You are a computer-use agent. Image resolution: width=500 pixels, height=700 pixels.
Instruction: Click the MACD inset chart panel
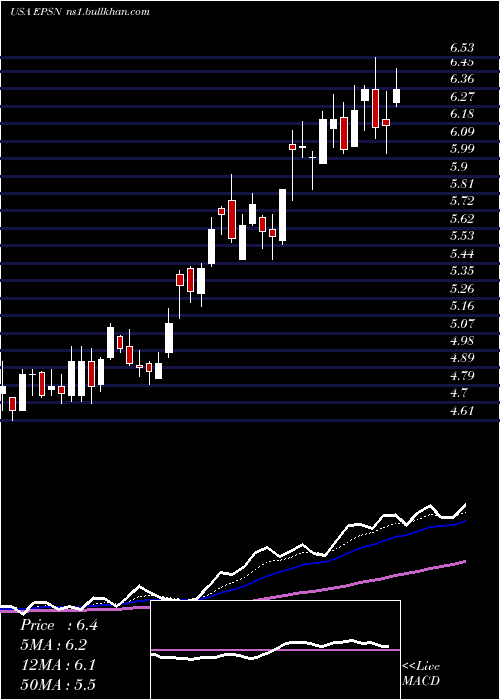[x=275, y=650]
